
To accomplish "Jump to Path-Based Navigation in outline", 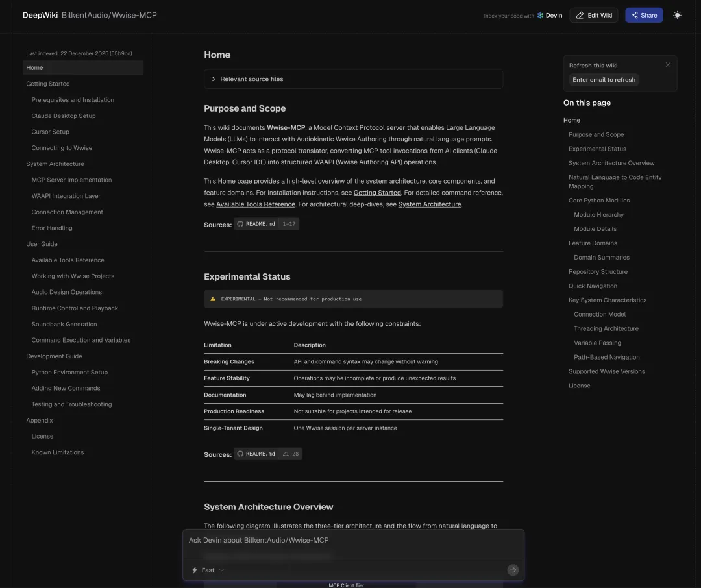I will tap(607, 357).
